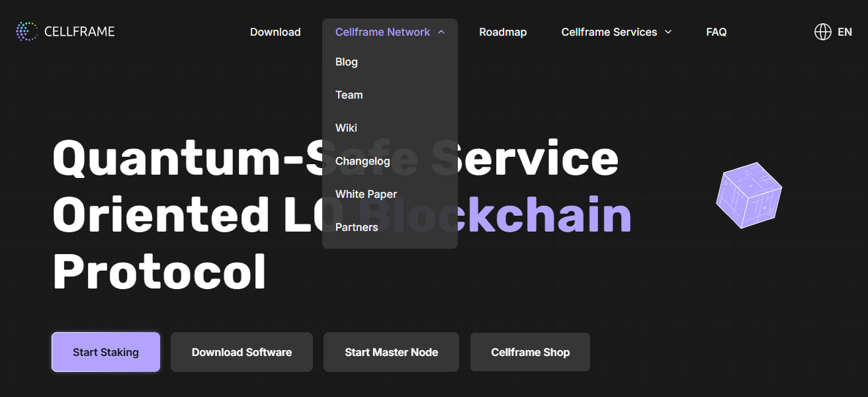Click the Start Staking button

[x=106, y=352]
